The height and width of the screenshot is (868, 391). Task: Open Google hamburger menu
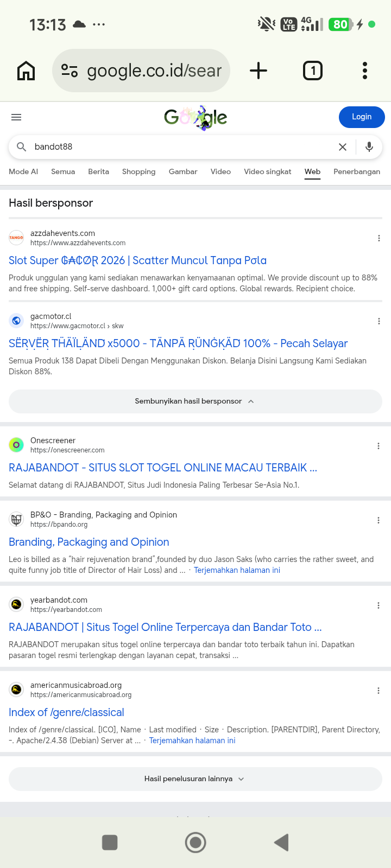[16, 117]
